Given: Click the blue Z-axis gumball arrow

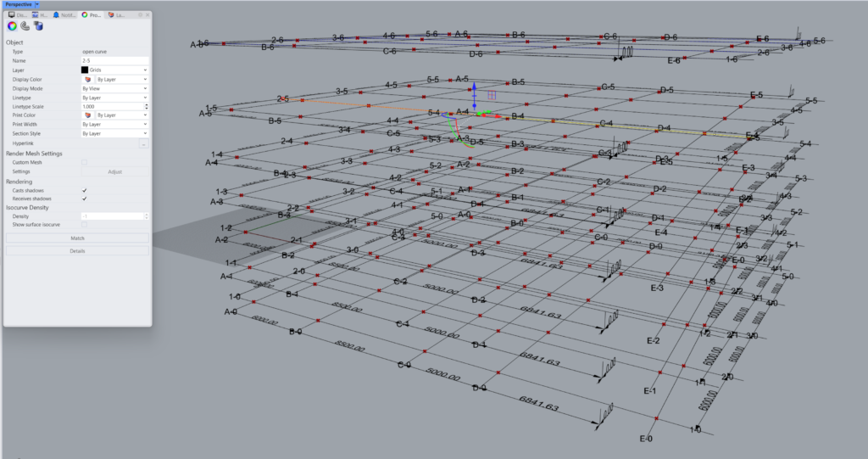Looking at the screenshot, I should (x=474, y=87).
